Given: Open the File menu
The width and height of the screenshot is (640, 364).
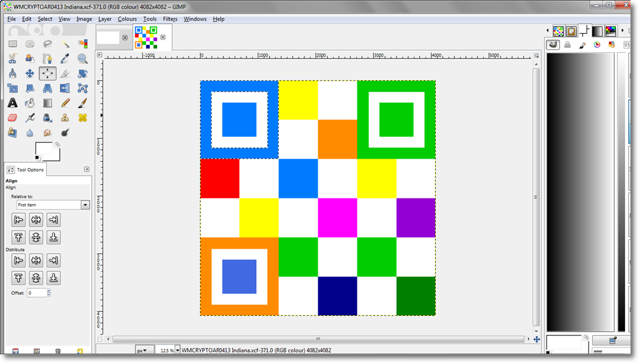Looking at the screenshot, I should pos(11,19).
